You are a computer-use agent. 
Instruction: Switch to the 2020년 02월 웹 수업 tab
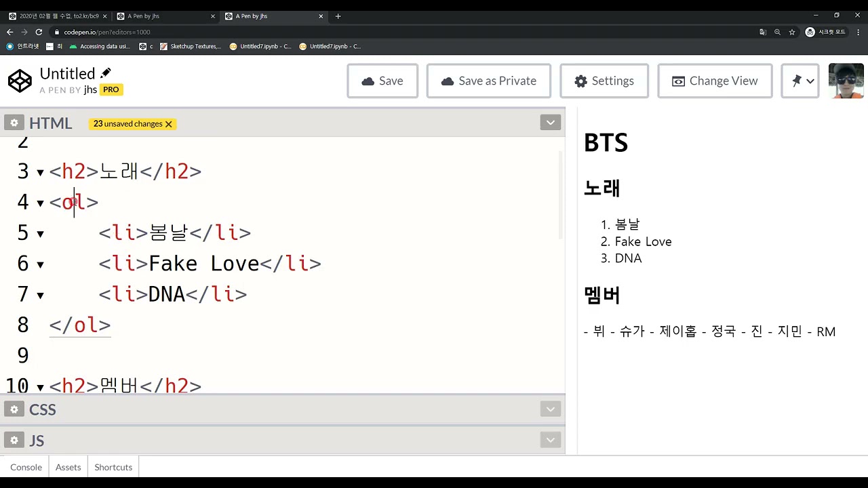pos(58,16)
